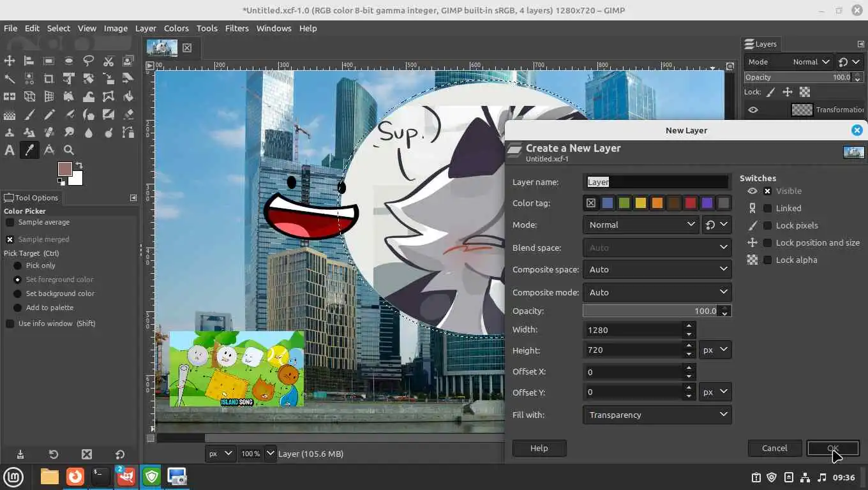Select the Scissors Select tool
This screenshot has height=490, width=868.
coord(108,61)
